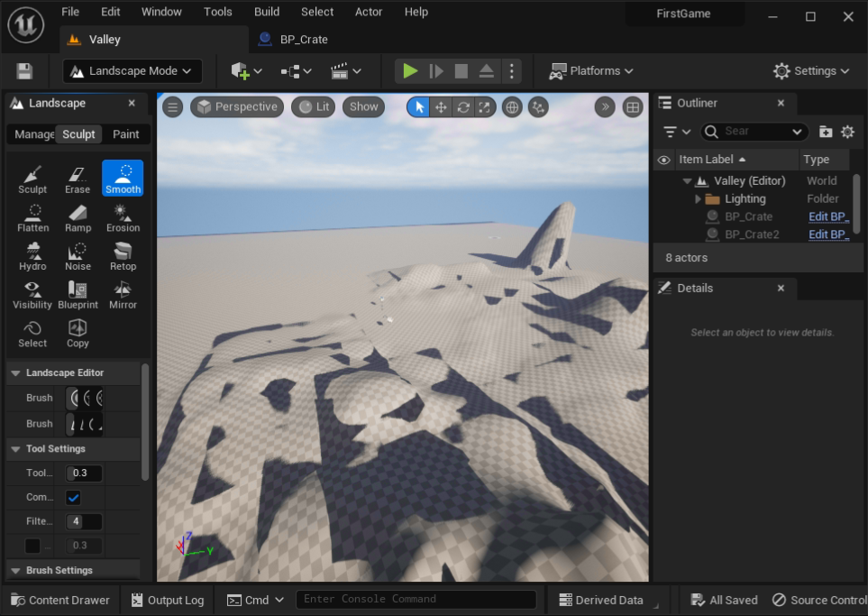Open the Settings dropdown

point(811,71)
